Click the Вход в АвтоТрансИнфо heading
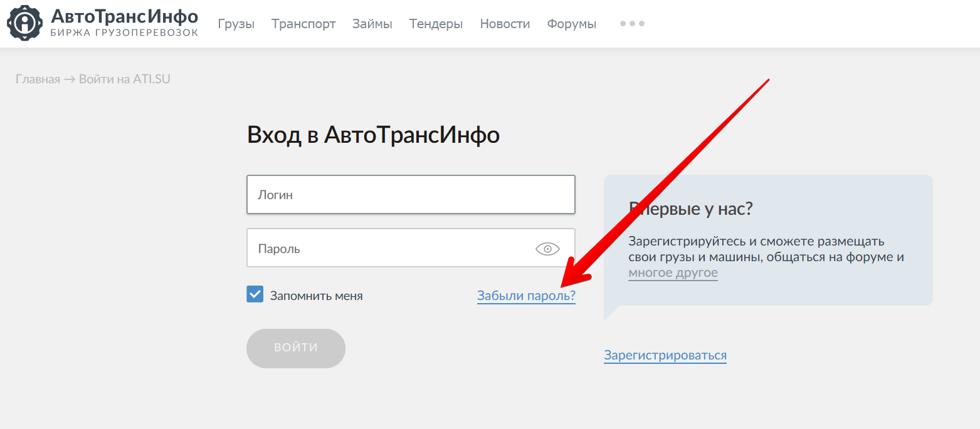Image resolution: width=980 pixels, height=429 pixels. pyautogui.click(x=373, y=135)
